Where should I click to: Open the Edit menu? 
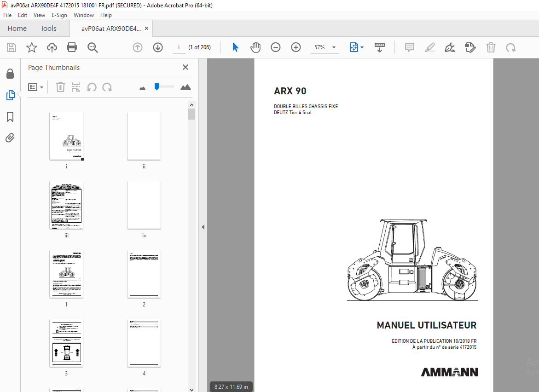point(23,15)
